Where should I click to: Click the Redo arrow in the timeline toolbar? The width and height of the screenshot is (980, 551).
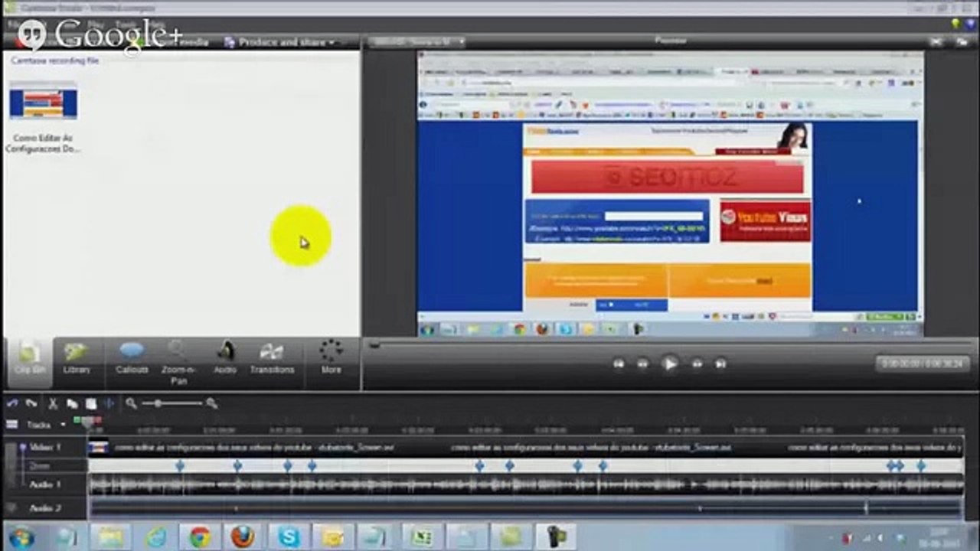31,403
